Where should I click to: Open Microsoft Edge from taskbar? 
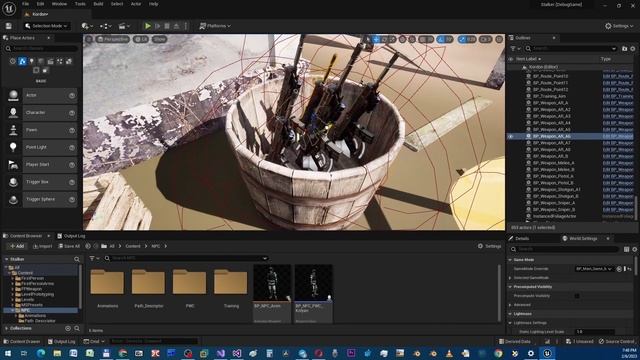coord(41,353)
